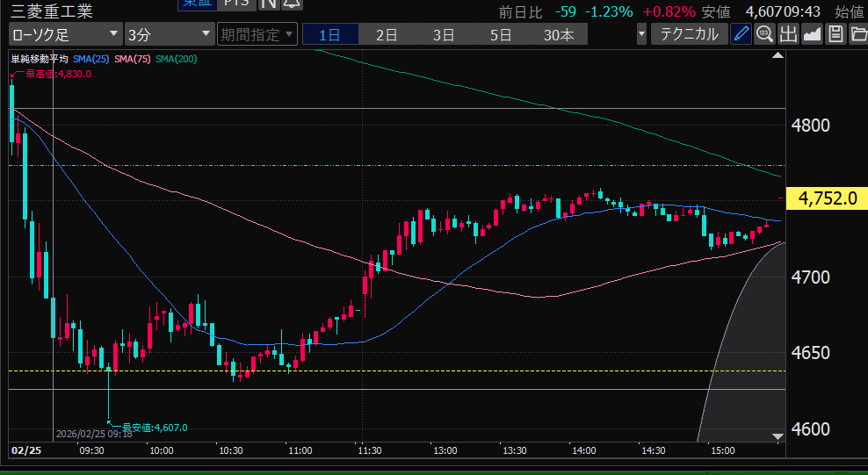
Task: Click the N news icon
Action: click(x=269, y=3)
